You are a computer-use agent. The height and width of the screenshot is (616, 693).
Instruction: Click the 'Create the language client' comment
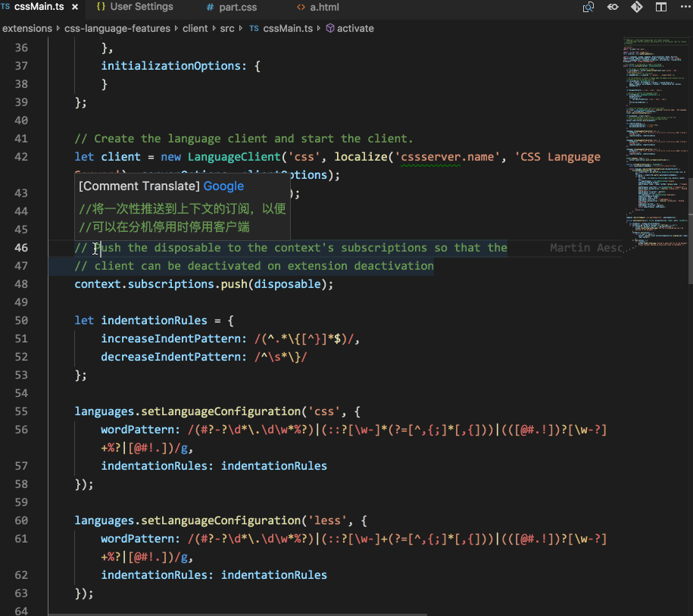(x=244, y=139)
